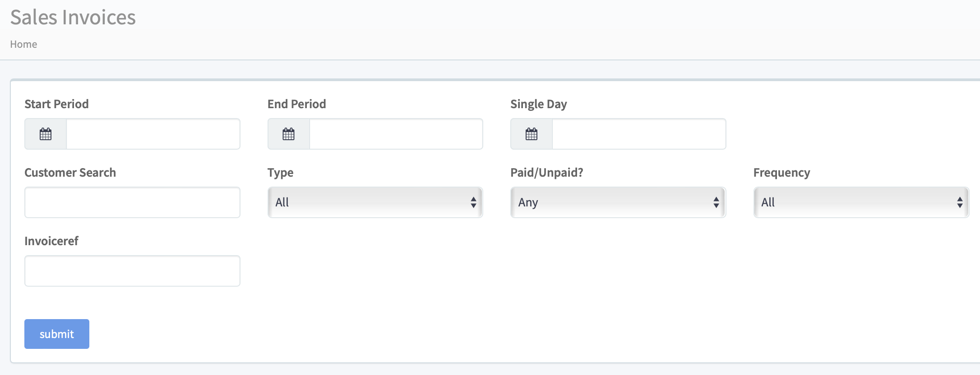Click the Customer Search label
Screen dimensions: 980x375
(x=70, y=173)
